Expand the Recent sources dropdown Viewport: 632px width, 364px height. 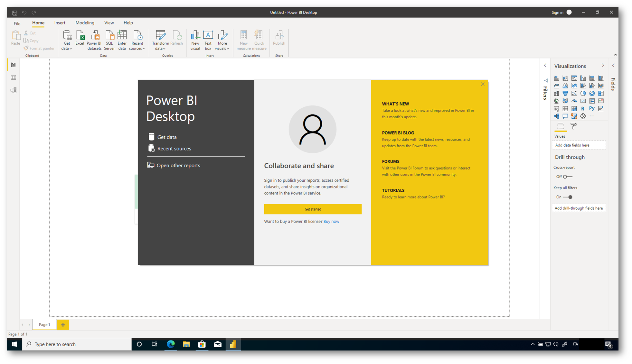137,40
